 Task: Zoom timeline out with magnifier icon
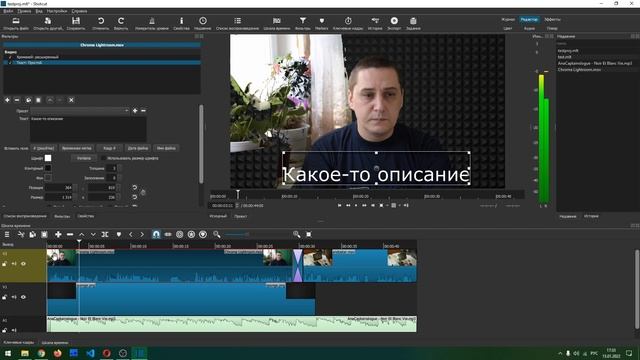(x=217, y=234)
